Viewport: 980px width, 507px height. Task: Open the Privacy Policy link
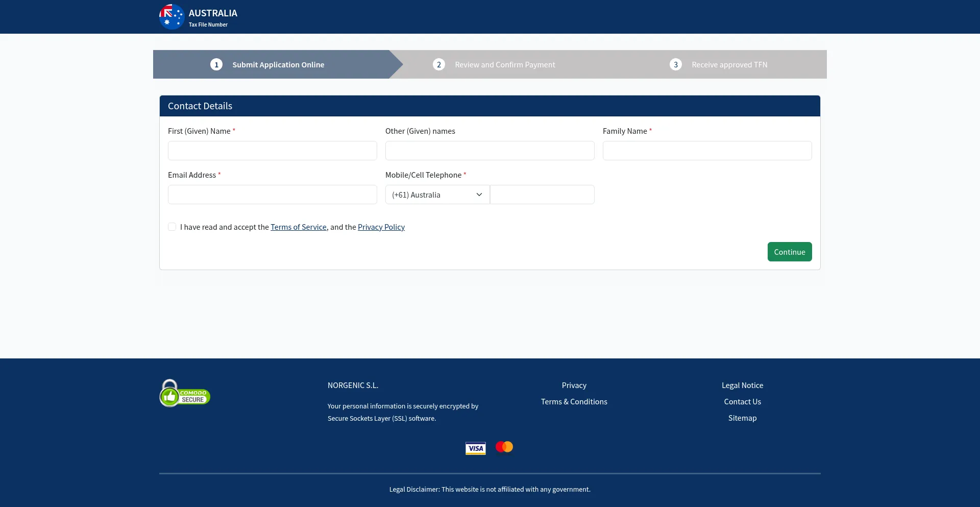381,227
